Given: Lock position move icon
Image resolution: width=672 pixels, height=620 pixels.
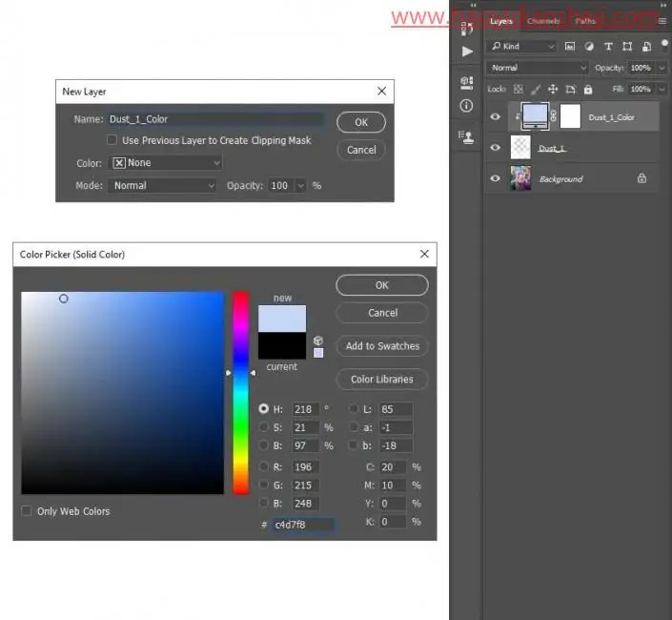Looking at the screenshot, I should (553, 89).
